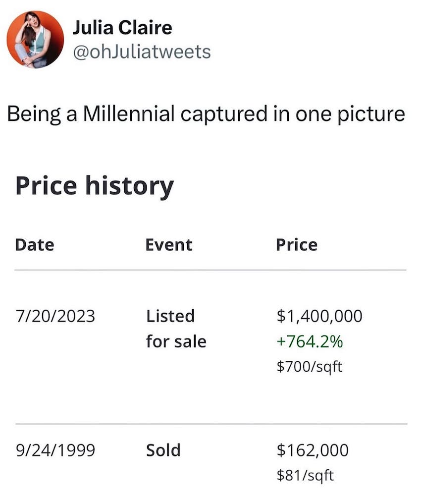The height and width of the screenshot is (504, 421).
Task: Click the Sold event label
Action: (163, 450)
